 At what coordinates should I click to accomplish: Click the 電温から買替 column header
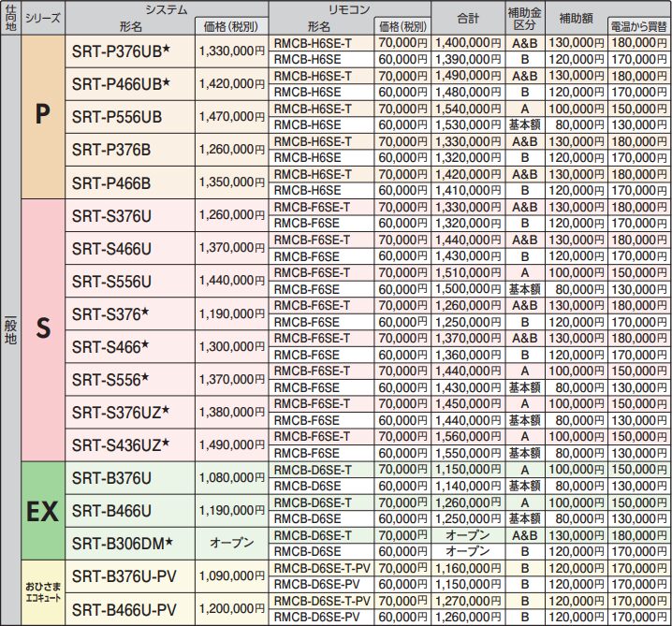click(639, 25)
